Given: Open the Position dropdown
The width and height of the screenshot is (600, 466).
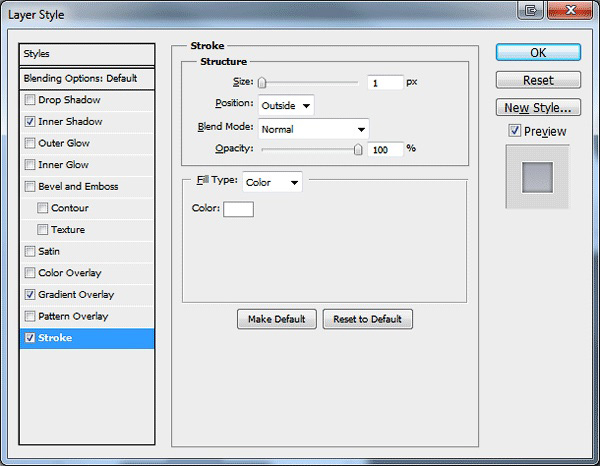Looking at the screenshot, I should [286, 105].
